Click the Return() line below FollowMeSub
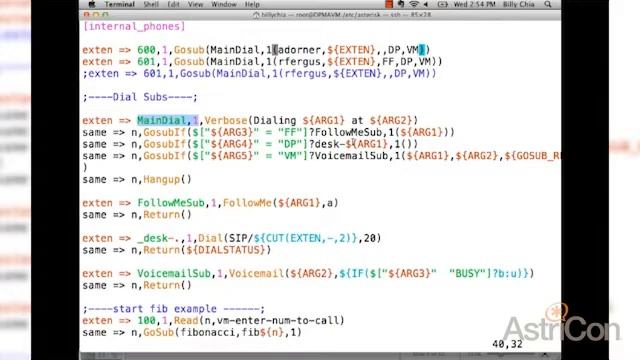 click(x=137, y=215)
